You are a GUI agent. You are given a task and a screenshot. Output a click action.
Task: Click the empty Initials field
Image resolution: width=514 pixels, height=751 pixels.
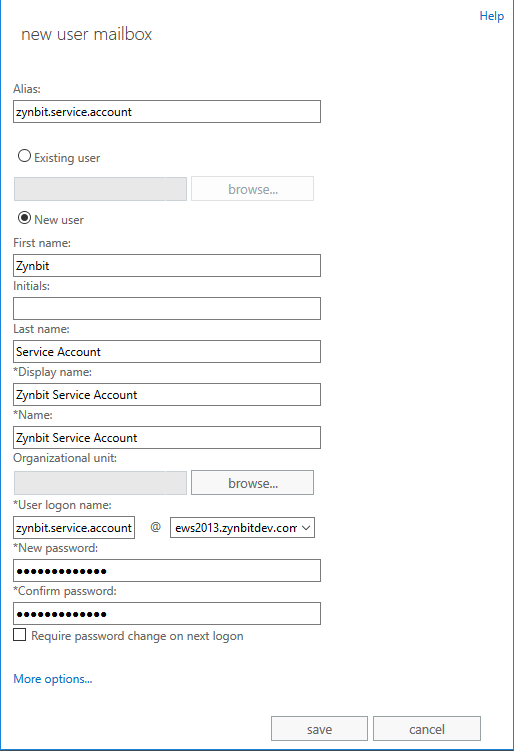point(167,308)
